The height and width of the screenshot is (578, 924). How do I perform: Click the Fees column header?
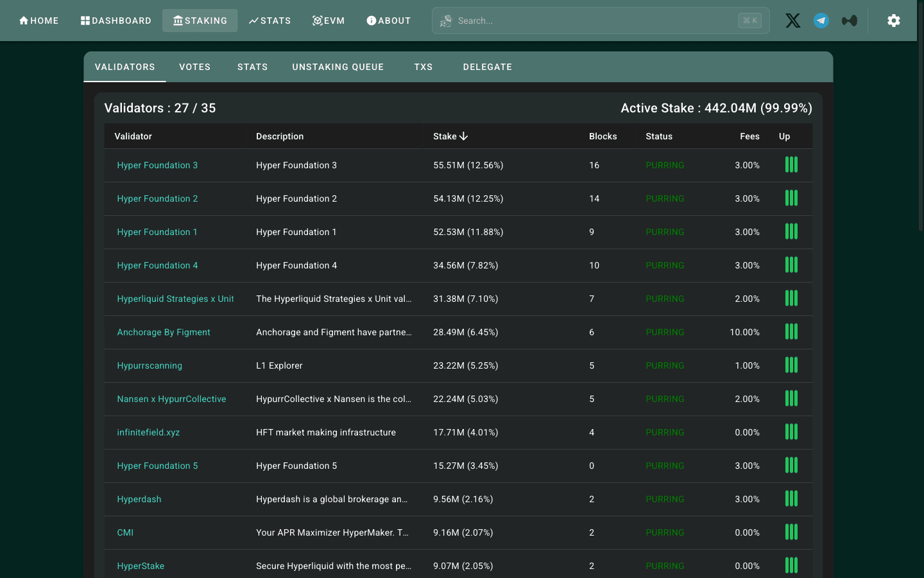click(x=749, y=136)
